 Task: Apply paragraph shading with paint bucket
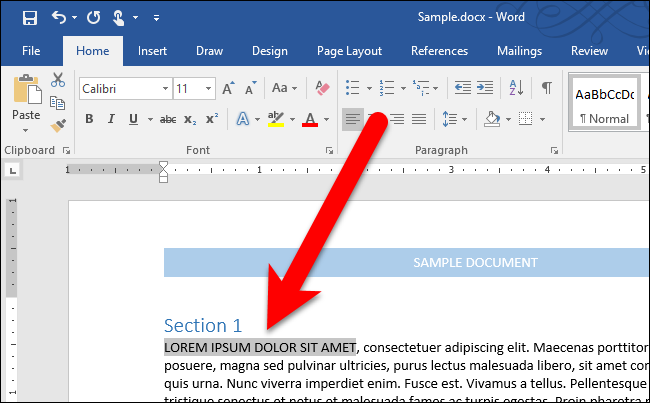point(492,119)
